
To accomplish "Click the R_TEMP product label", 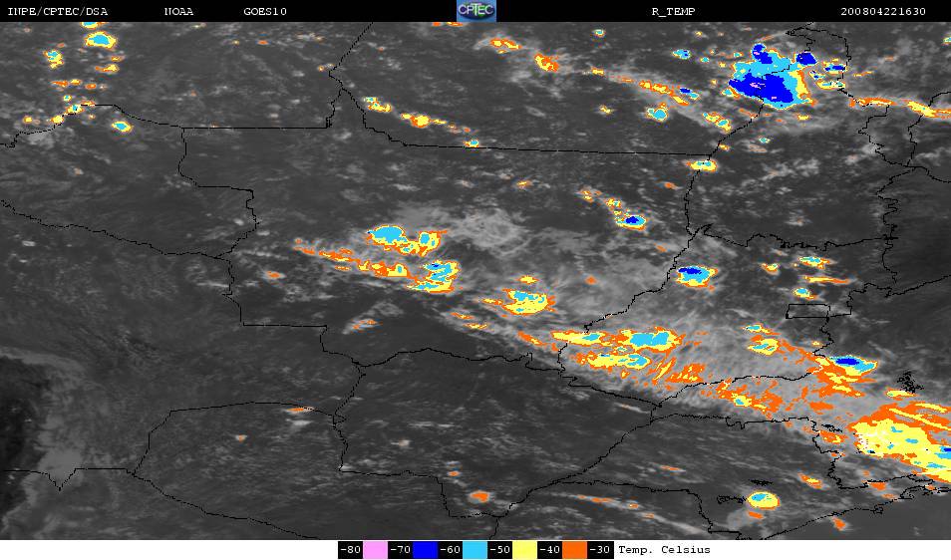I will point(673,12).
